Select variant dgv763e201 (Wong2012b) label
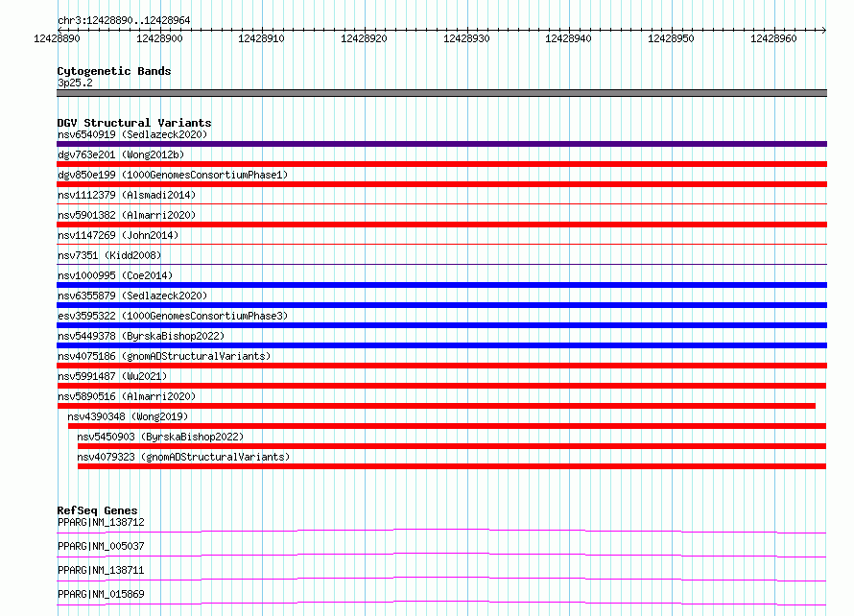 click(121, 154)
